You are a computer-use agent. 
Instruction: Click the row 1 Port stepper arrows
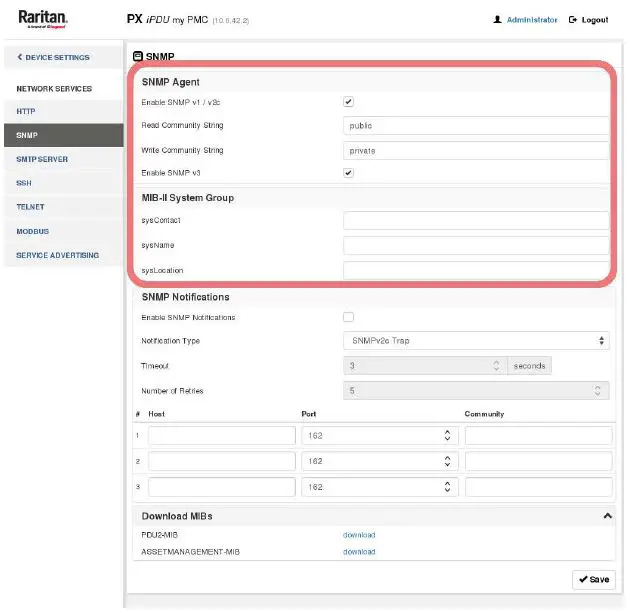[447, 435]
